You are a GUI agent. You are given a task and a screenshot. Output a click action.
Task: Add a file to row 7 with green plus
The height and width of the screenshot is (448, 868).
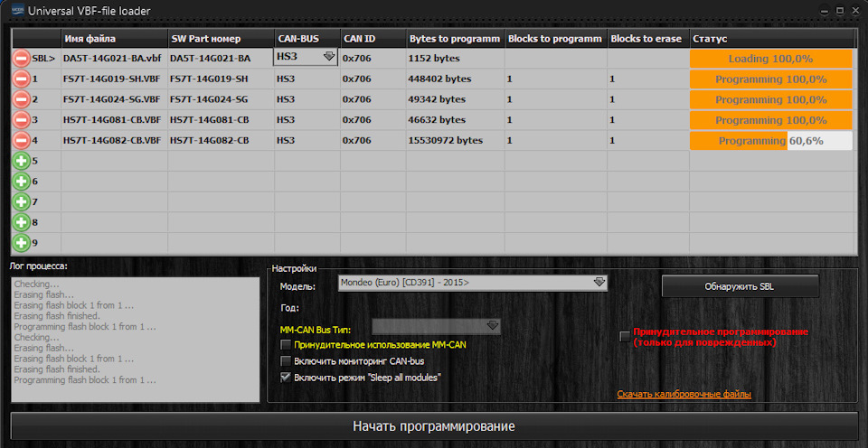(x=21, y=202)
